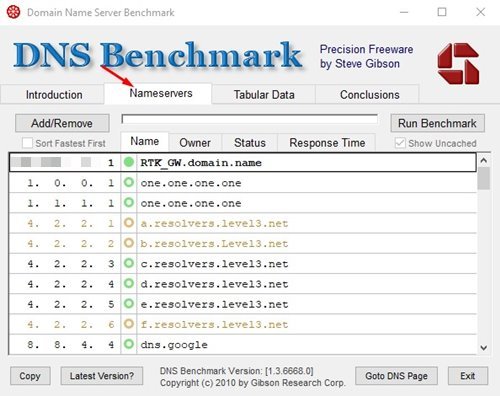Close the Domain Name Server Benchmark window

[480, 12]
